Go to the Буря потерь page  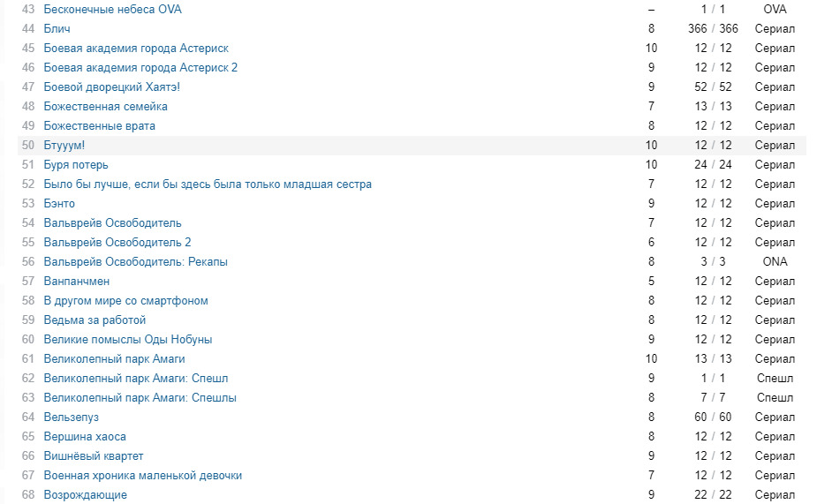coord(76,165)
